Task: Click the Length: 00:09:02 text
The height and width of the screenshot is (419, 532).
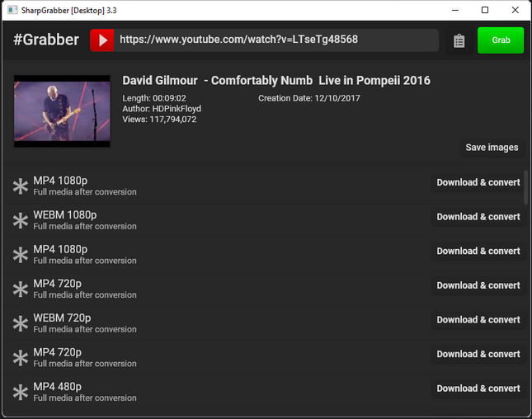Action: [x=154, y=98]
